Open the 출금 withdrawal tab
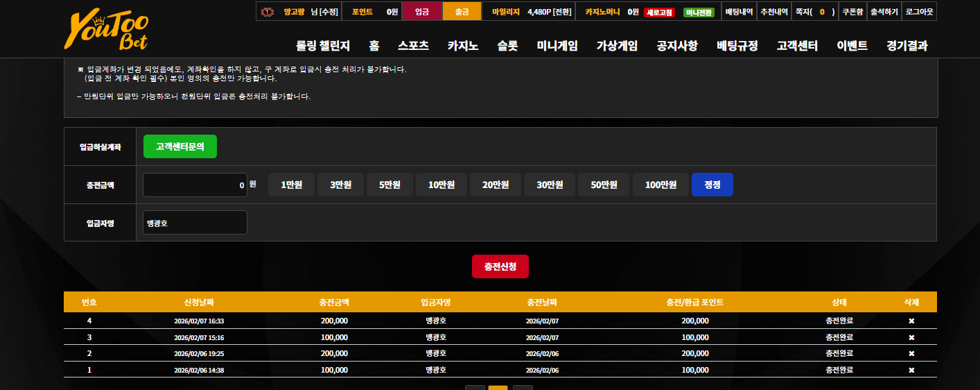The height and width of the screenshot is (390, 980). (x=462, y=12)
